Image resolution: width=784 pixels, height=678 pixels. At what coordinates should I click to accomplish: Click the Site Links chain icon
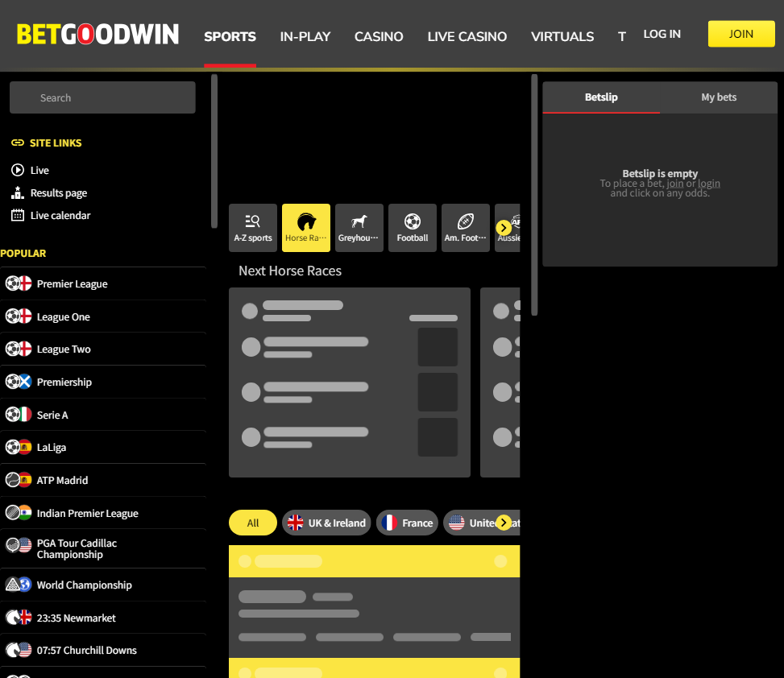coord(18,143)
